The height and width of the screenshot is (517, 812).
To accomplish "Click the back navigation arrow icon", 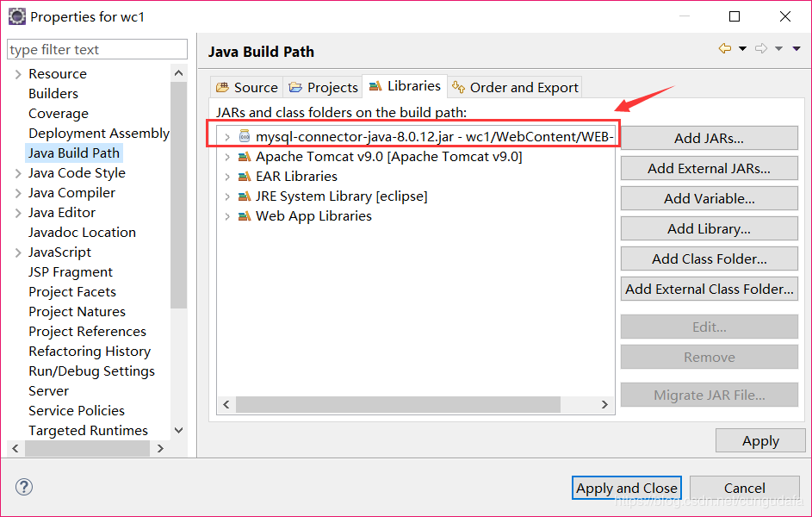I will tap(725, 49).
